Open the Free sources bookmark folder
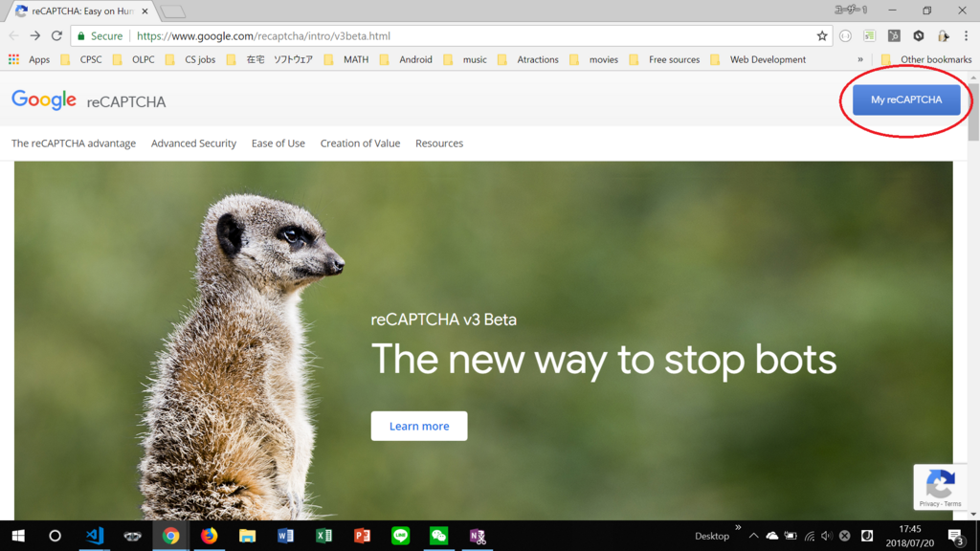 665,59
